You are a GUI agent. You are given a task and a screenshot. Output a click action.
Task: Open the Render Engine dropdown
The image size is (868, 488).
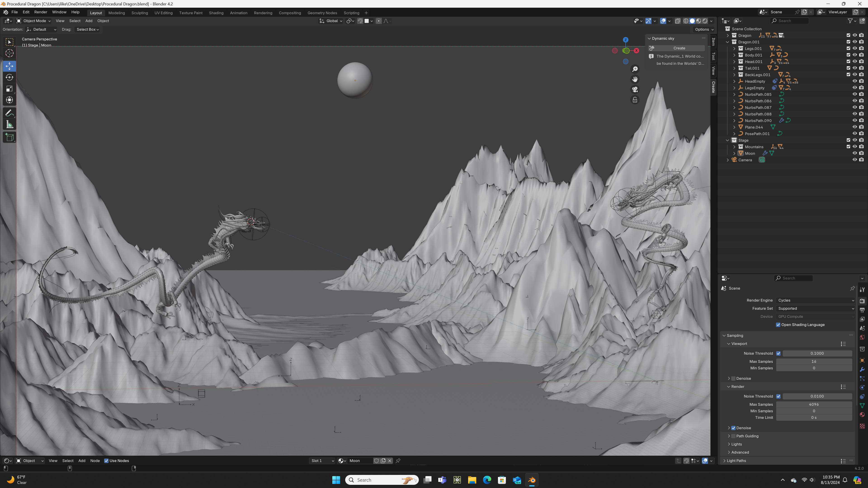tap(815, 300)
